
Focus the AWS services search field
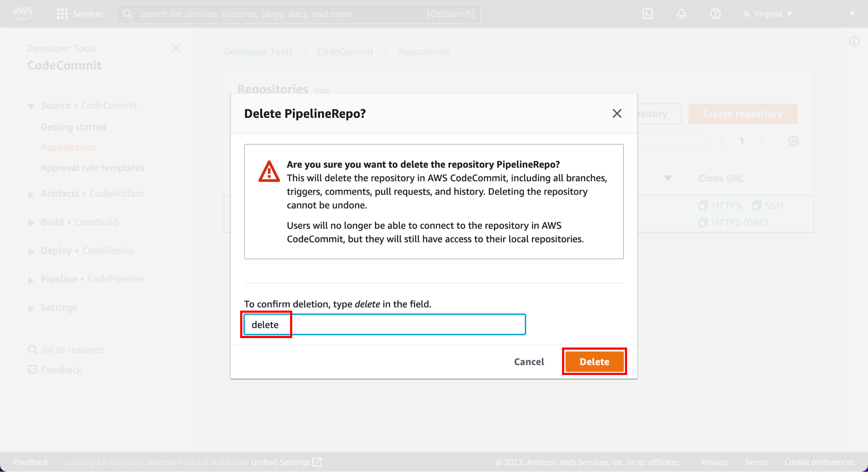point(298,14)
